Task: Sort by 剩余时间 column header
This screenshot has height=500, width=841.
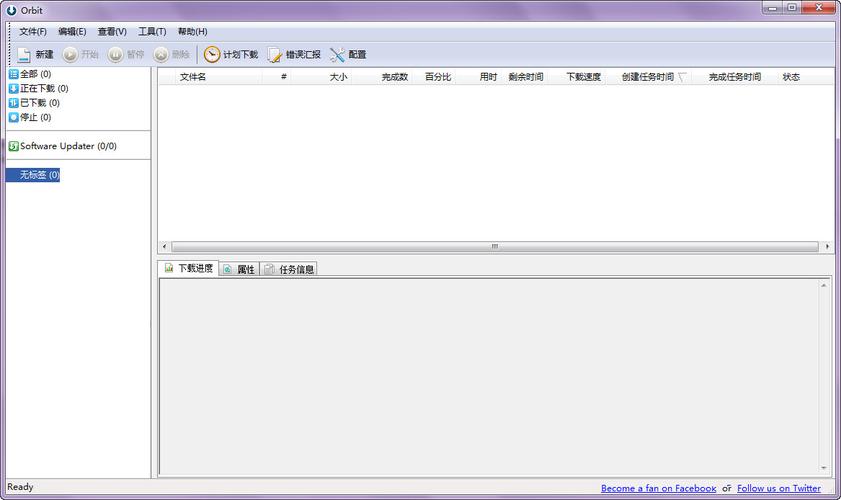Action: click(526, 77)
